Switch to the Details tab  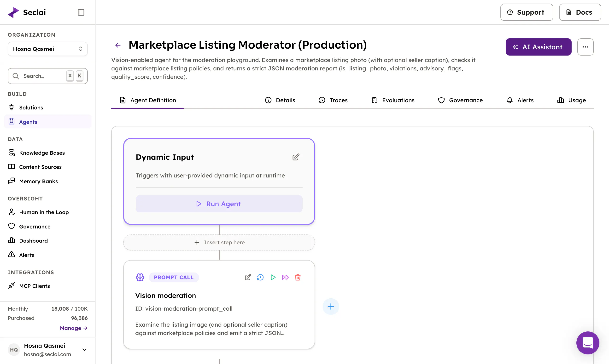point(280,100)
